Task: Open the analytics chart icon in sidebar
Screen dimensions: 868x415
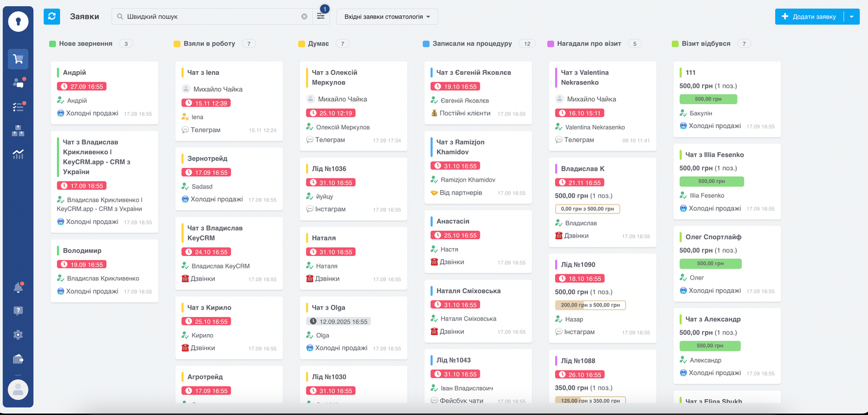Action: tap(18, 154)
